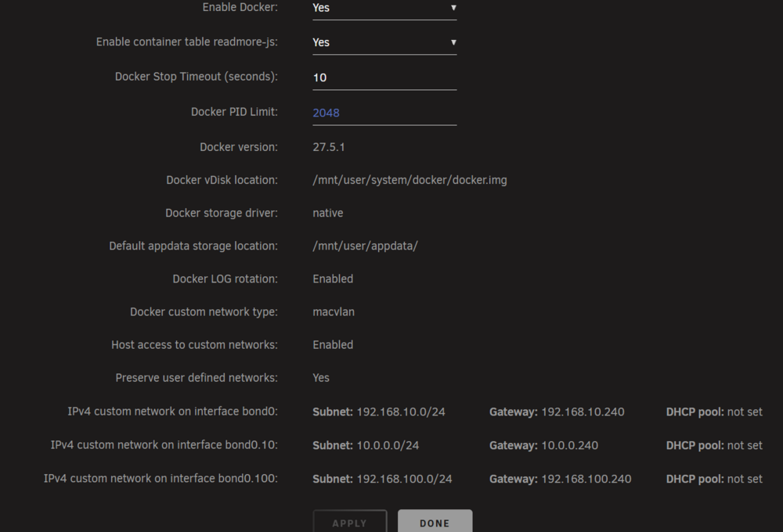The image size is (783, 532).
Task: Click the Default appdata storage location label
Action: coord(193,246)
